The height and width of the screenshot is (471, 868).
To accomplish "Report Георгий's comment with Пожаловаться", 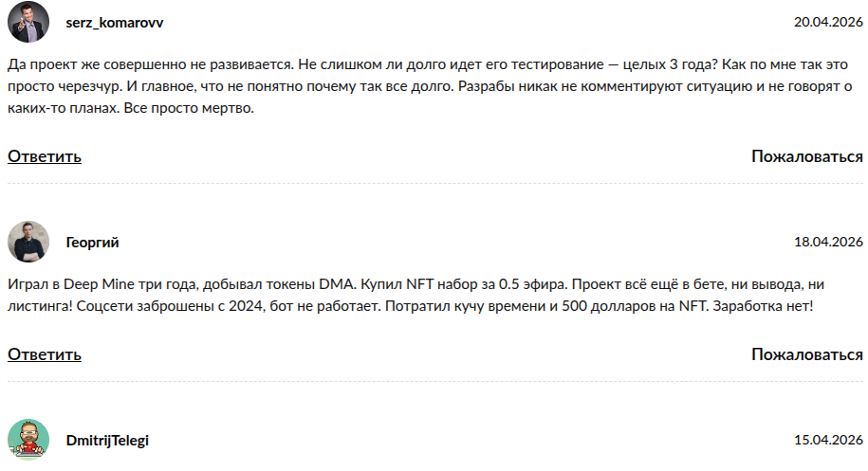I will click(807, 354).
